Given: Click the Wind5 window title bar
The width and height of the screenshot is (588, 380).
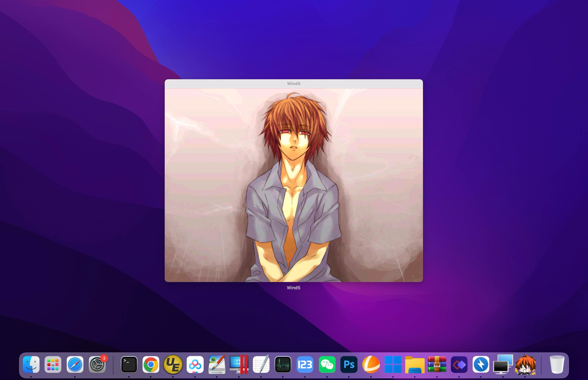Looking at the screenshot, I should tap(294, 84).
